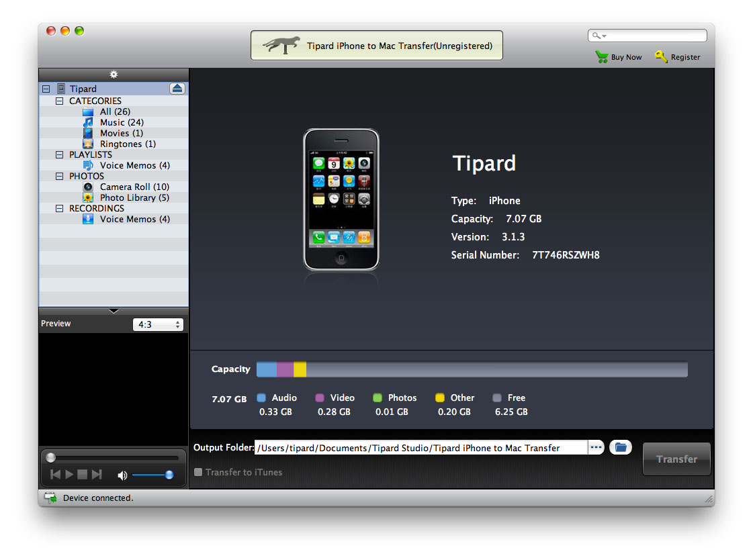Click the Capacity 7.07 GB value
Screen dimensions: 753x560
click(x=523, y=219)
